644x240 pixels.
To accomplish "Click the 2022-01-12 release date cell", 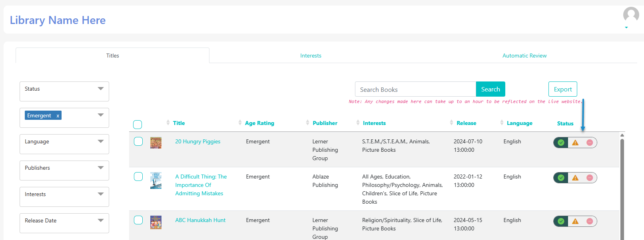I will pyautogui.click(x=468, y=181).
